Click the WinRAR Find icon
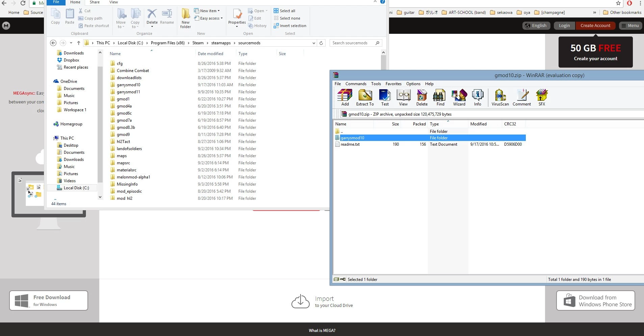Screen dimensions: 644x336 pyautogui.click(x=440, y=98)
